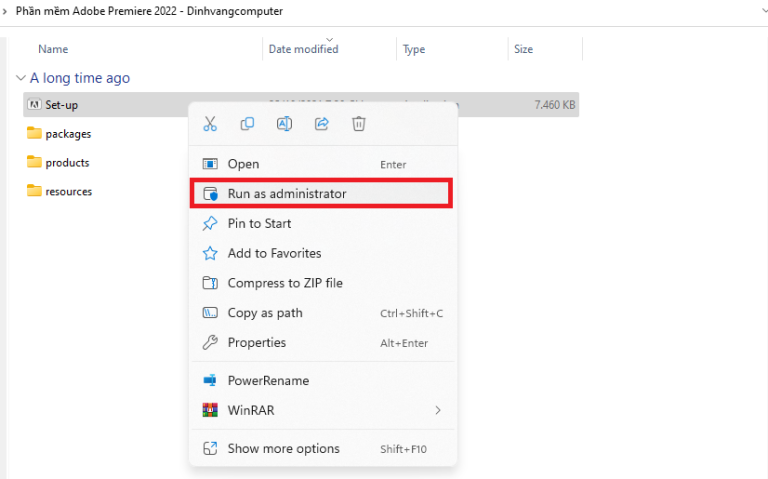Launch PowerRename from the menu

coord(268,380)
